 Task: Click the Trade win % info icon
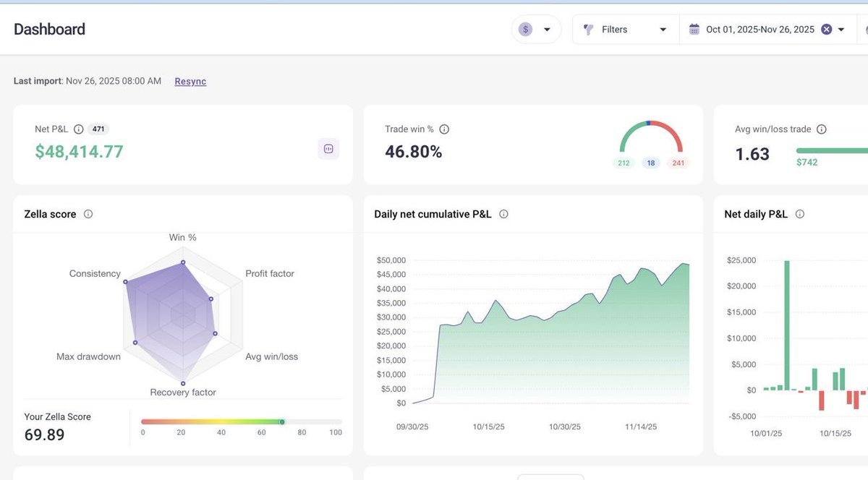444,129
